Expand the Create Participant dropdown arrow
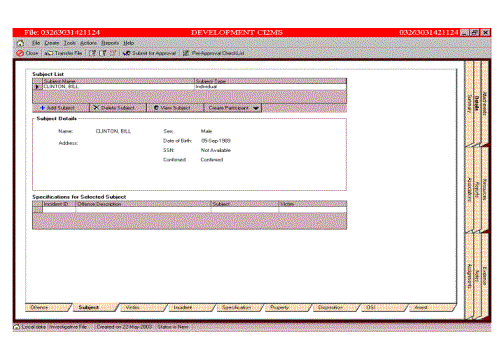This screenshot has height=360, width=504. pyautogui.click(x=256, y=108)
